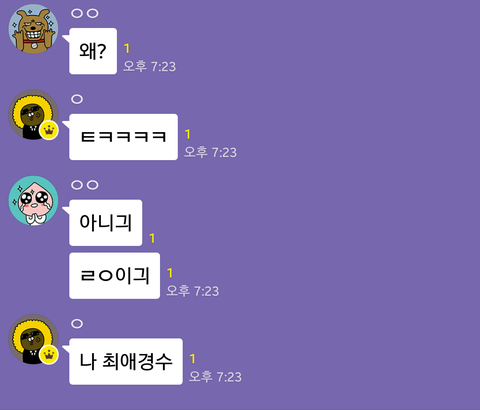Select the 왜? message bubble
Image resolution: width=480 pixels, height=410 pixels.
click(93, 51)
